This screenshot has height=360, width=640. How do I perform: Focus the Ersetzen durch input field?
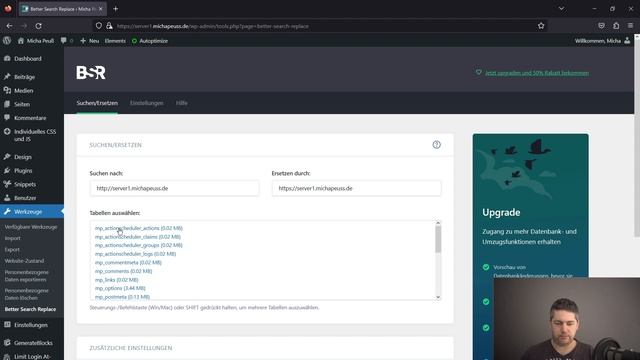pos(356,189)
